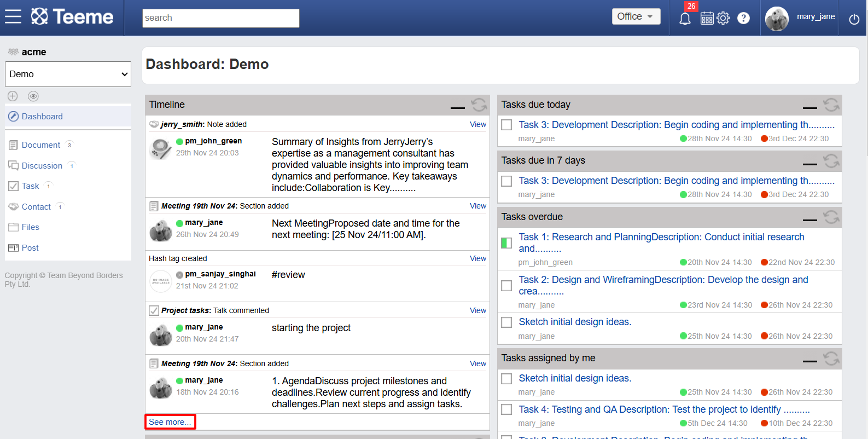Open Post section in sidebar
This screenshot has height=439, width=868.
tap(30, 248)
